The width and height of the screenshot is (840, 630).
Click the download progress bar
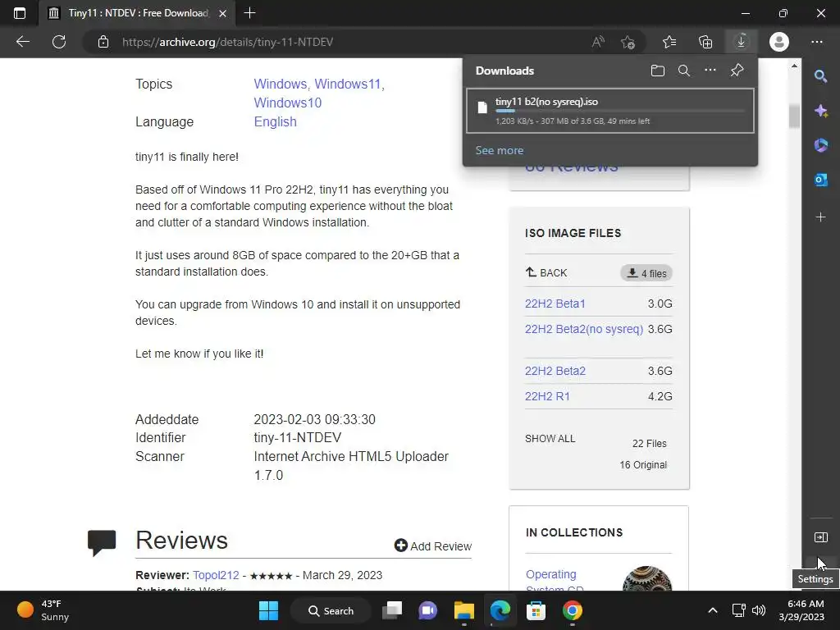[x=620, y=111]
